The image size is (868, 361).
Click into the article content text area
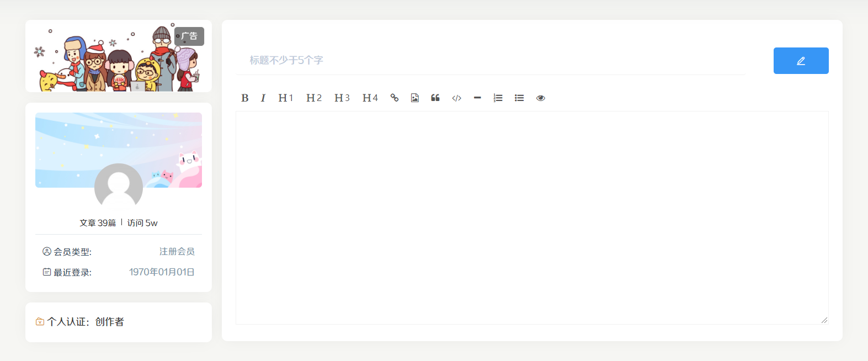(532, 217)
